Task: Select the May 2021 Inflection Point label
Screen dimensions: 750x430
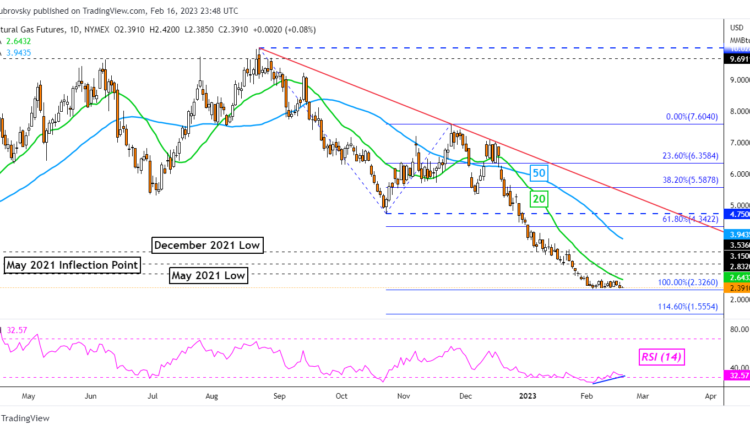Action: coord(72,265)
